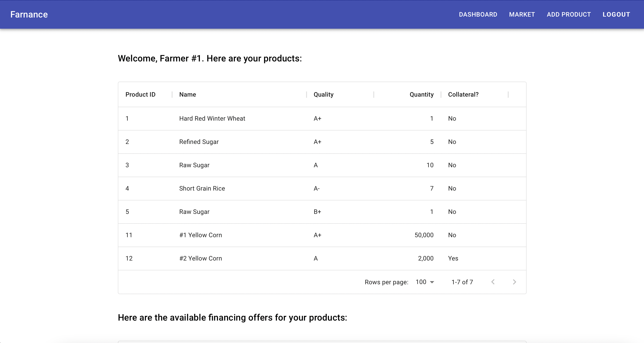Sort by Quantity column header
This screenshot has width=644, height=343.
pyautogui.click(x=421, y=94)
